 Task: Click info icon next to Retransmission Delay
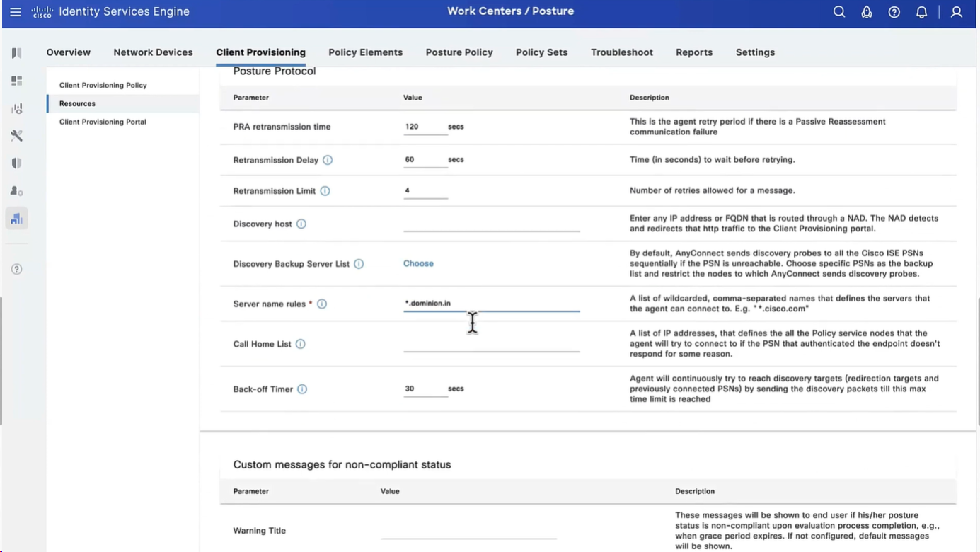[328, 160]
